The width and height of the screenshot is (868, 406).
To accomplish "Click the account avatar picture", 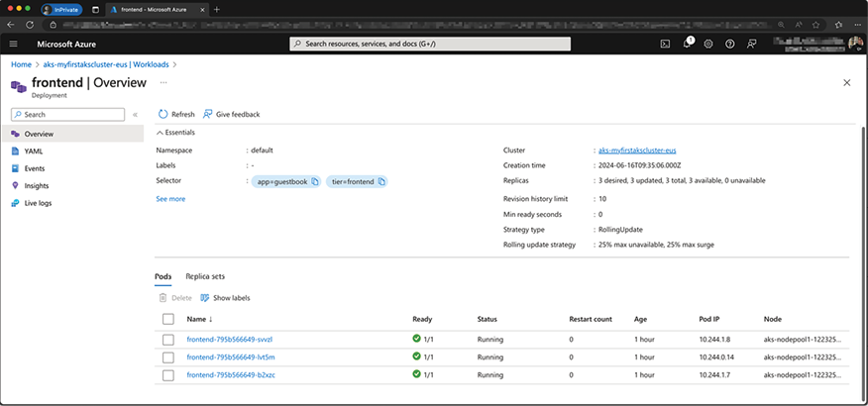I will click(x=856, y=44).
